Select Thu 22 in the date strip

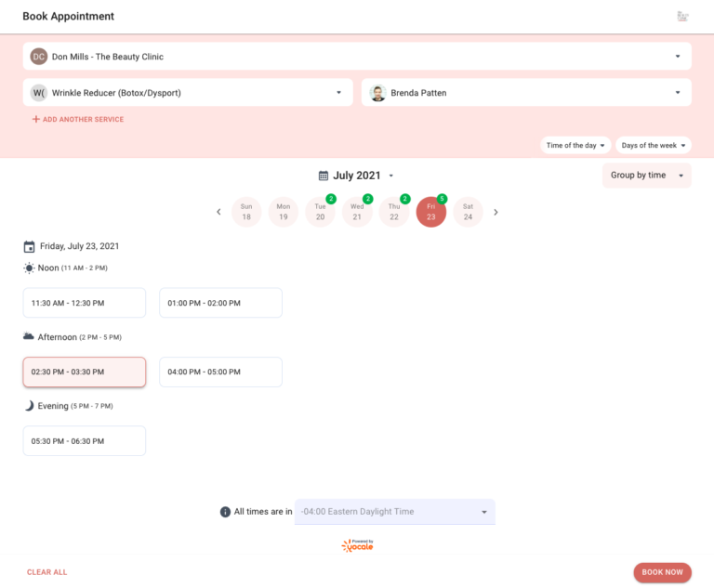[x=394, y=212]
